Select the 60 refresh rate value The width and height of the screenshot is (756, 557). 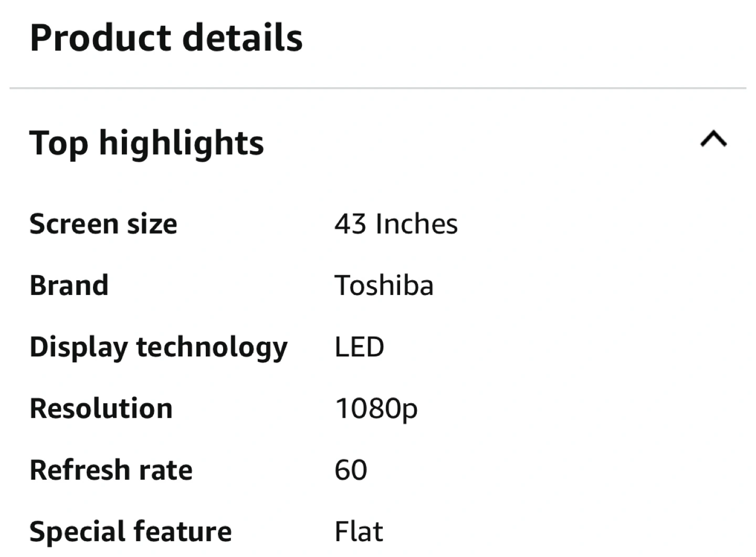tap(351, 470)
